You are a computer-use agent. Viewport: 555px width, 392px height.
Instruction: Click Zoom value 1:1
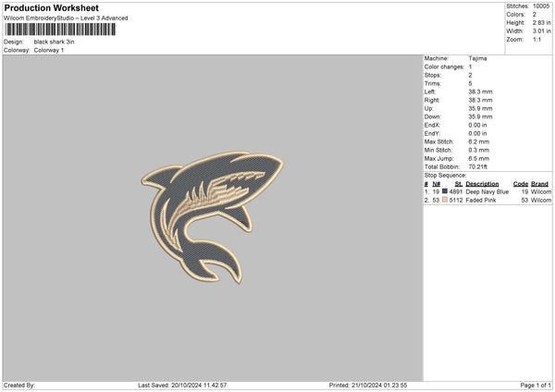pos(536,40)
